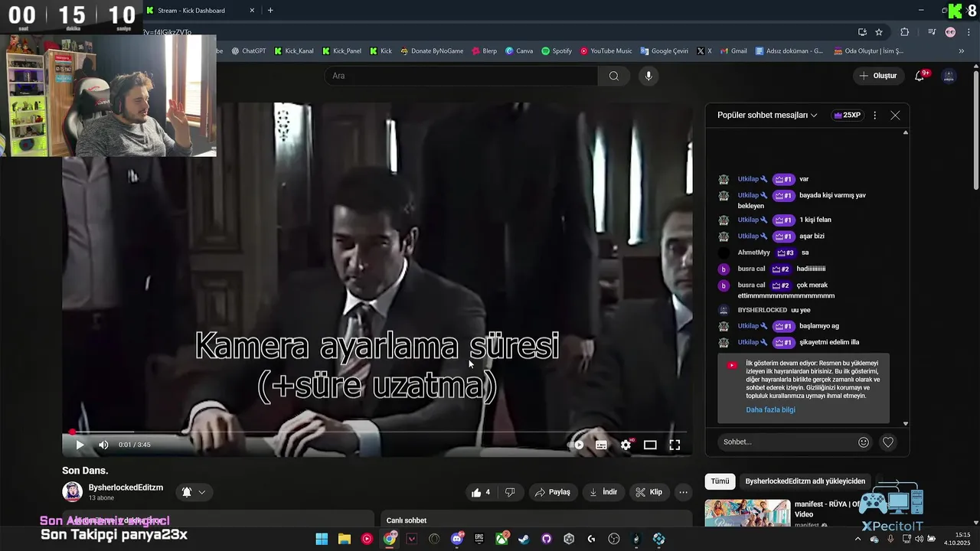
Task: Focus the Sohbet chat input
Action: [x=787, y=442]
